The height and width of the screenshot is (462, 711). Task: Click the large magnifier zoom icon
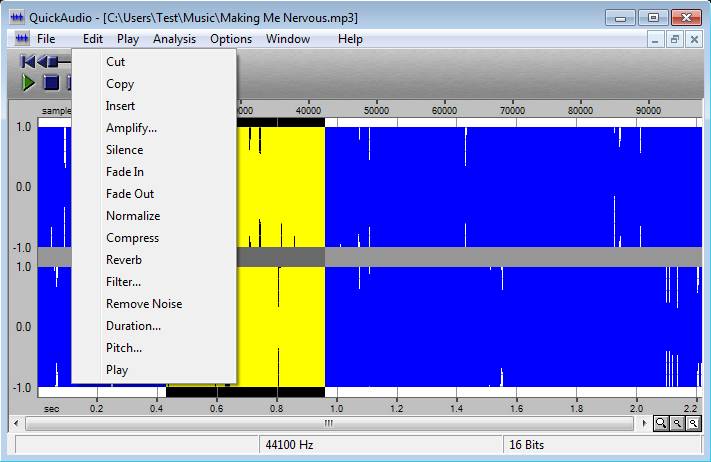point(661,424)
